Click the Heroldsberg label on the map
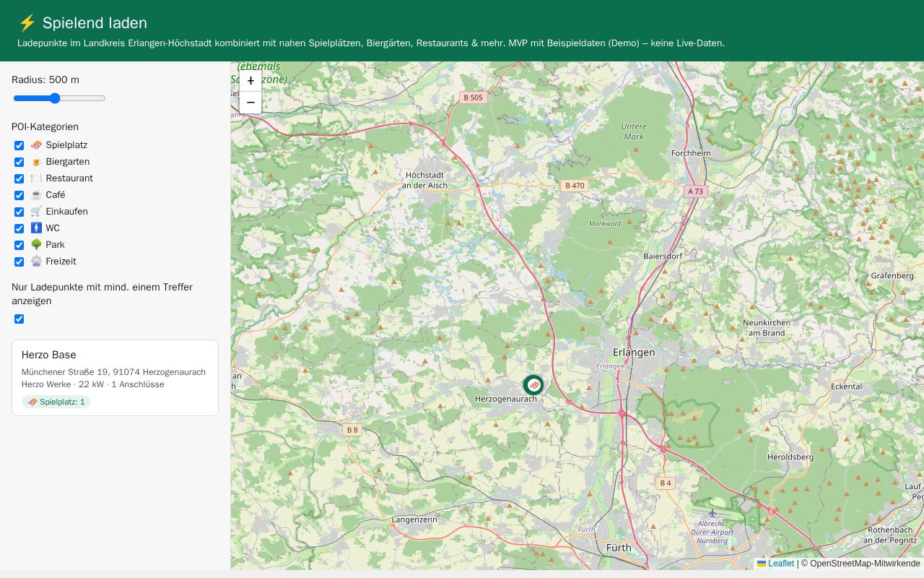Image resolution: width=924 pixels, height=578 pixels. pos(790,457)
